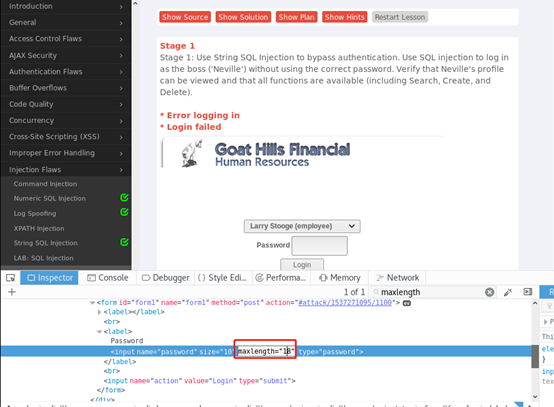Viewport: 554px width, 407px height.
Task: Click the type="password" attribute
Action: pyautogui.click(x=328, y=352)
